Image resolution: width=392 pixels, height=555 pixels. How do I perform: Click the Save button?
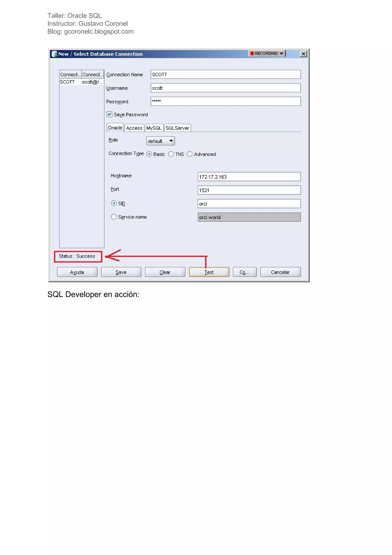[x=121, y=272]
